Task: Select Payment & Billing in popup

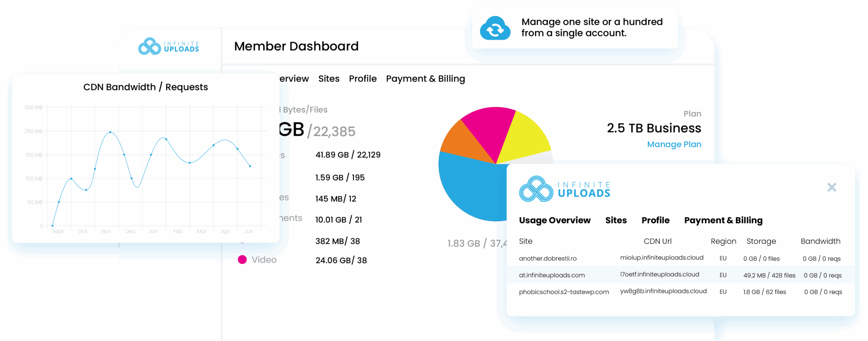Action: click(723, 220)
